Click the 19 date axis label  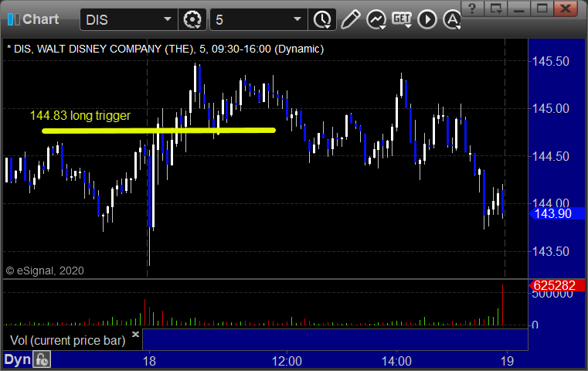pyautogui.click(x=507, y=361)
